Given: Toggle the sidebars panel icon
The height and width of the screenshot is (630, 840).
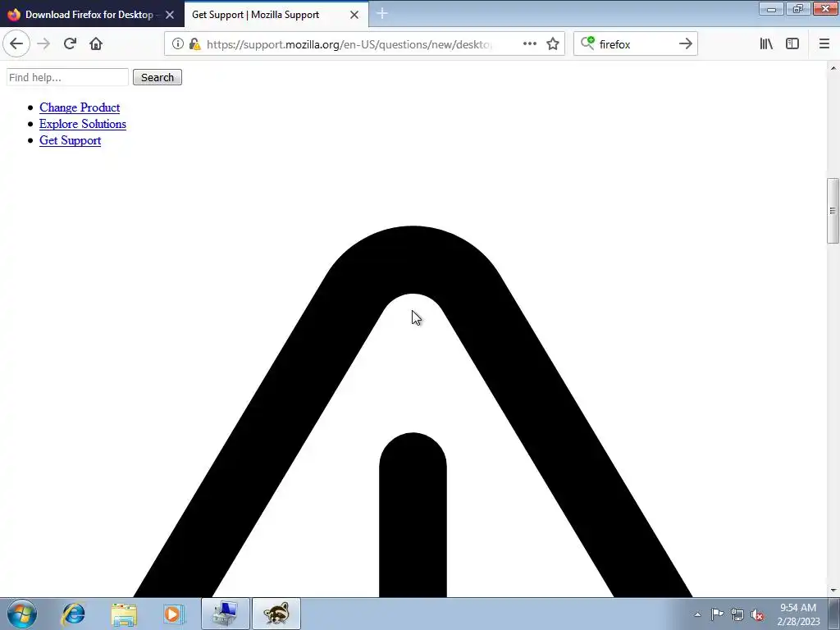Looking at the screenshot, I should click(792, 44).
